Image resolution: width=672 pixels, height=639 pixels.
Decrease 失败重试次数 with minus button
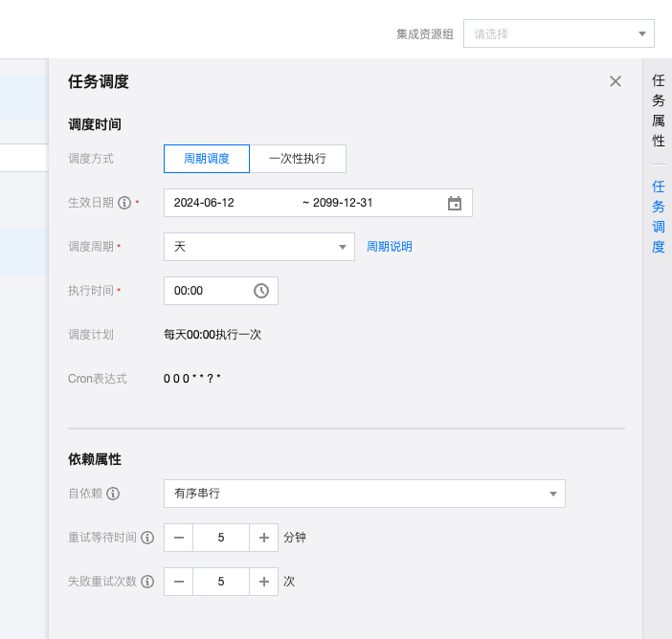[x=179, y=582]
